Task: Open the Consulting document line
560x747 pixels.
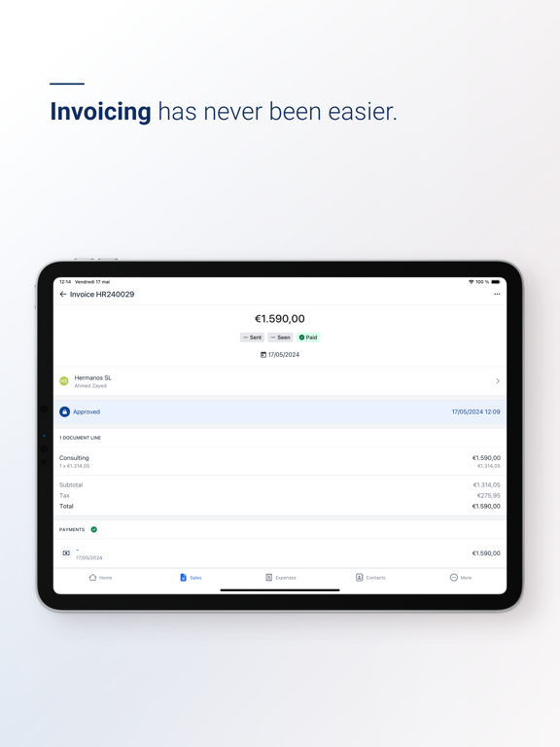Action: [x=280, y=461]
